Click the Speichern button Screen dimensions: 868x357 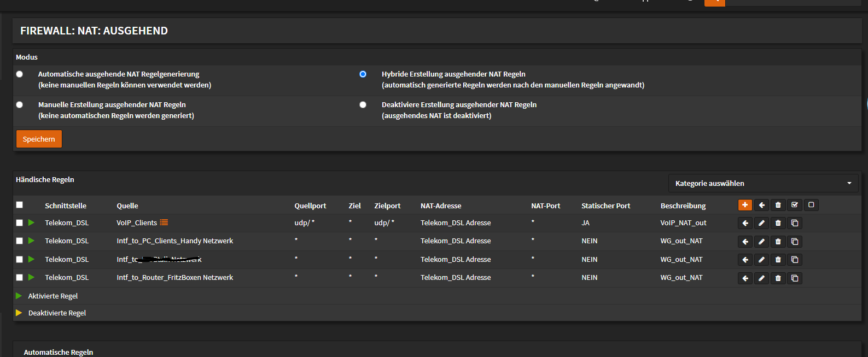[x=39, y=139]
